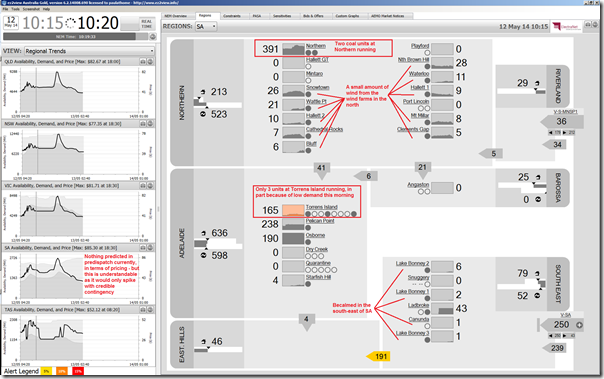
Task: Click the calendar date icon showing 12 May 14
Action: pyautogui.click(x=11, y=22)
